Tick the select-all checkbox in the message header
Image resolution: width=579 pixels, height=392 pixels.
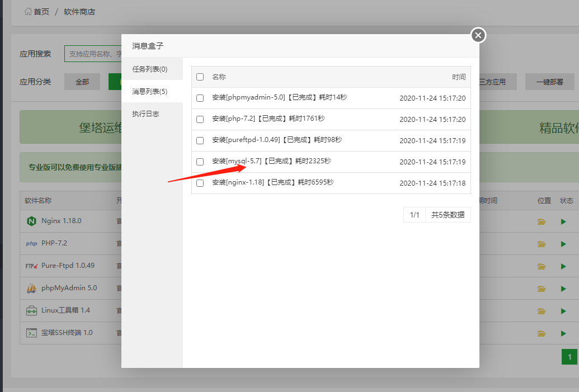click(200, 77)
